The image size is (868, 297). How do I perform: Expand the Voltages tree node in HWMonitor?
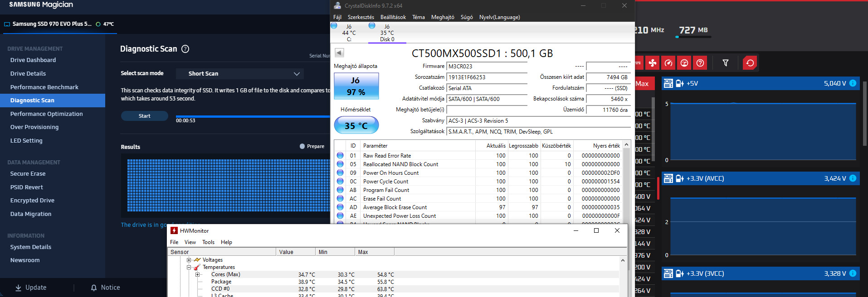189,260
